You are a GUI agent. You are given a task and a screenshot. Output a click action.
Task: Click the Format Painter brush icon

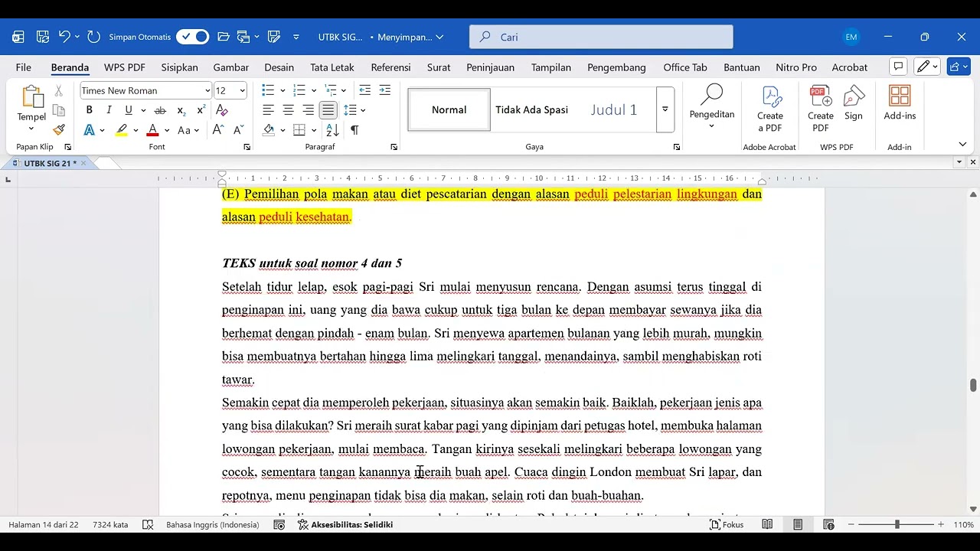(x=59, y=130)
